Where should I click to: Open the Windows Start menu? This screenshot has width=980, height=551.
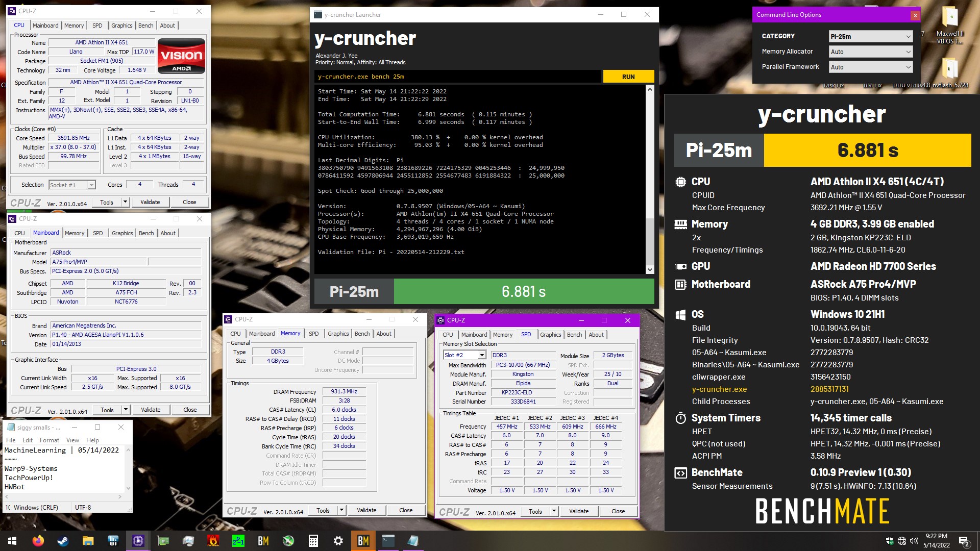[x=12, y=541]
